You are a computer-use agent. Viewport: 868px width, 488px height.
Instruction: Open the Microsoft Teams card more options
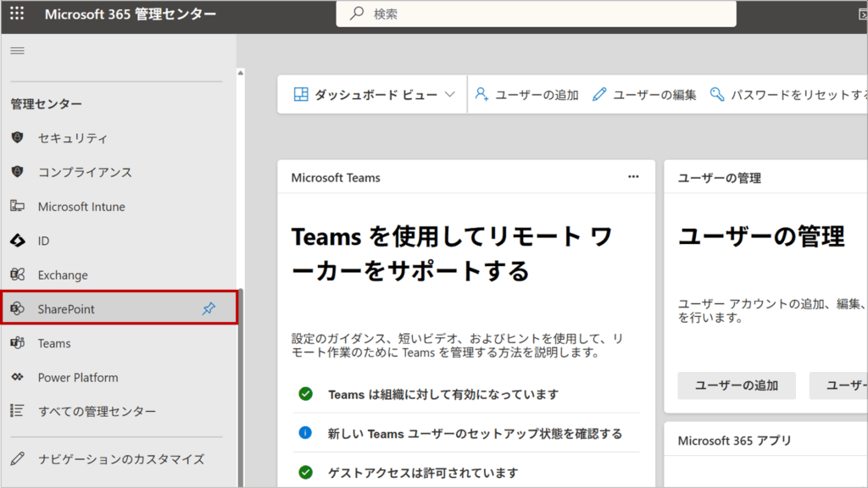633,177
